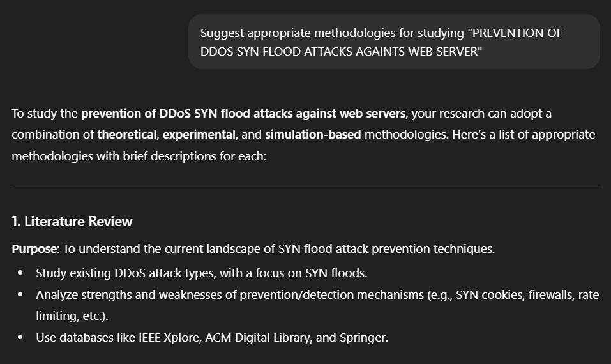Click the bold "Purpose" label
Image resolution: width=611 pixels, height=364 pixels.
click(34, 249)
